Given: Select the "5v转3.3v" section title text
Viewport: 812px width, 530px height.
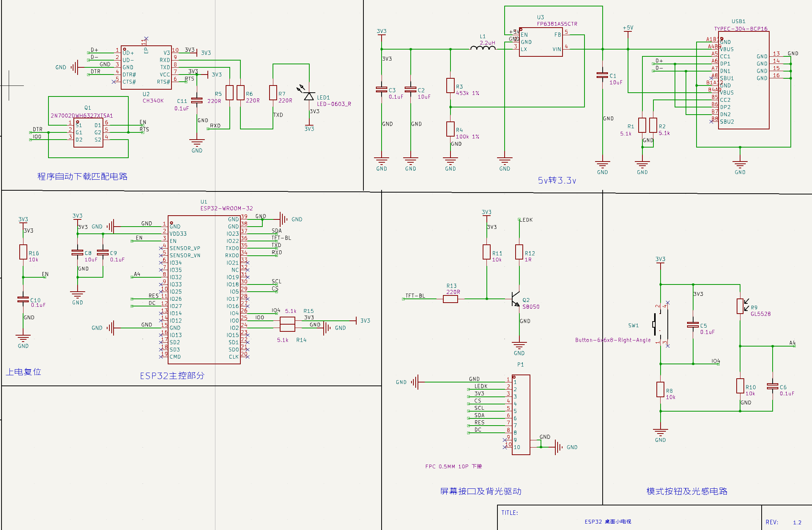Looking at the screenshot, I should point(557,180).
